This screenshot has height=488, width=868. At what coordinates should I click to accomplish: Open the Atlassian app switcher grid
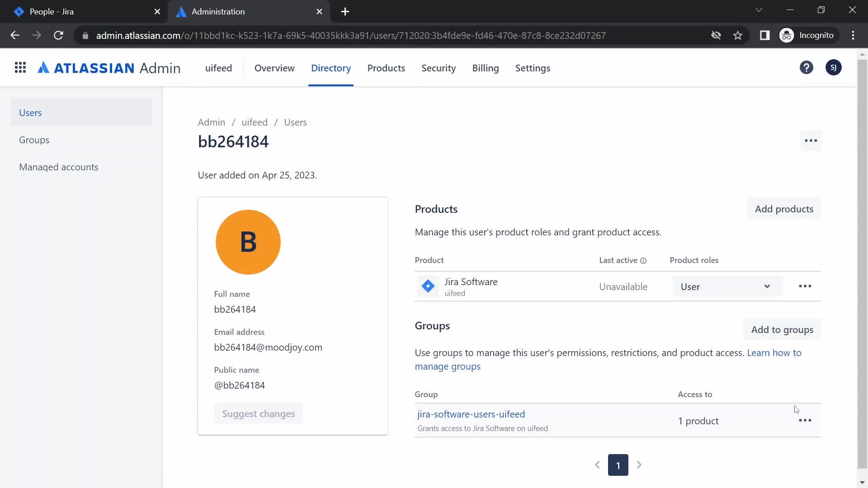click(x=20, y=68)
